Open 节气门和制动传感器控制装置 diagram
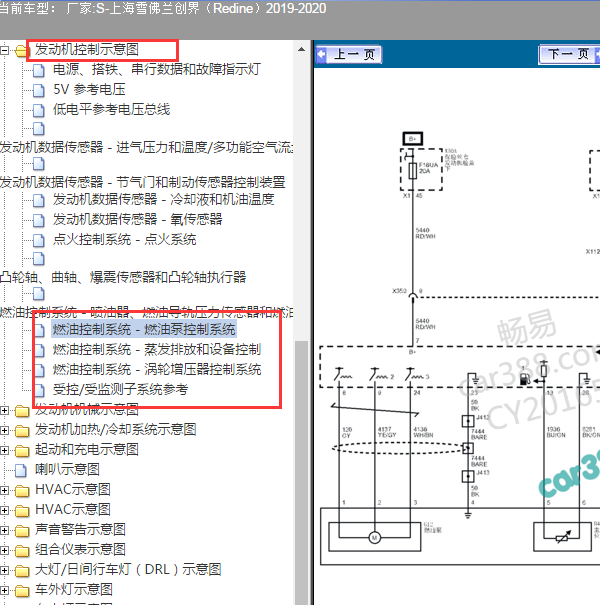The image size is (600, 605). pos(142,182)
